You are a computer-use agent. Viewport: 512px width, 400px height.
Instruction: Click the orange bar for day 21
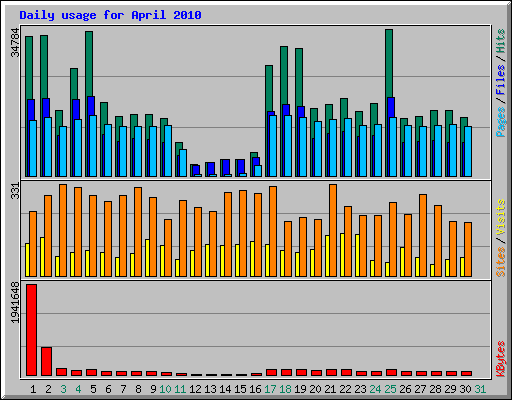coord(333,231)
